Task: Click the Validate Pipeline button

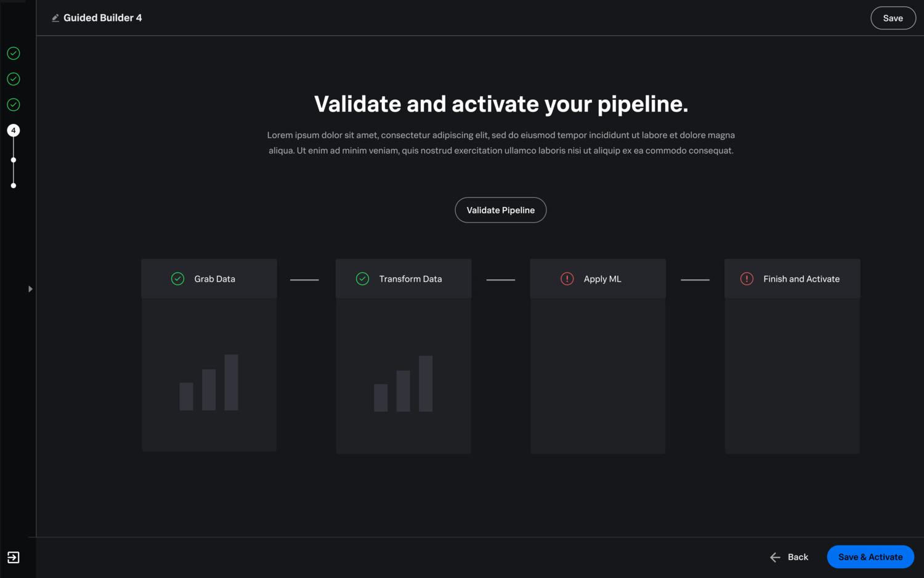Action: [x=501, y=210]
